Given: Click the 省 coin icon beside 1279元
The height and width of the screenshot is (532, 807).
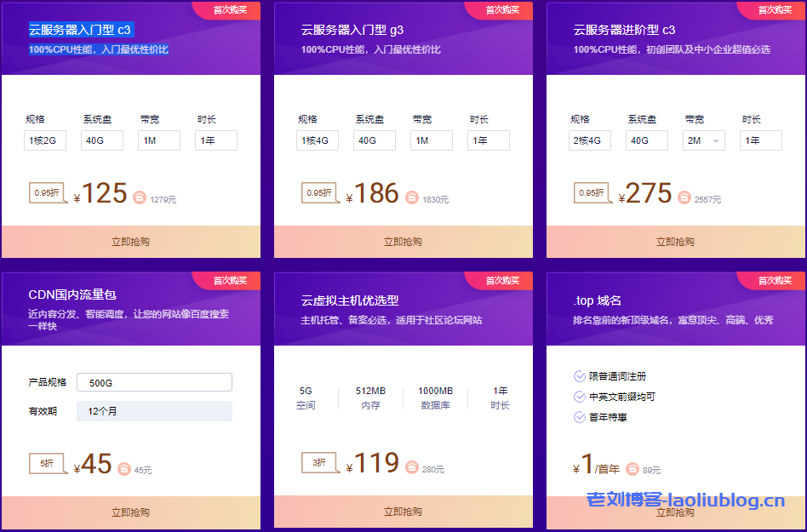Looking at the screenshot, I should click(137, 197).
